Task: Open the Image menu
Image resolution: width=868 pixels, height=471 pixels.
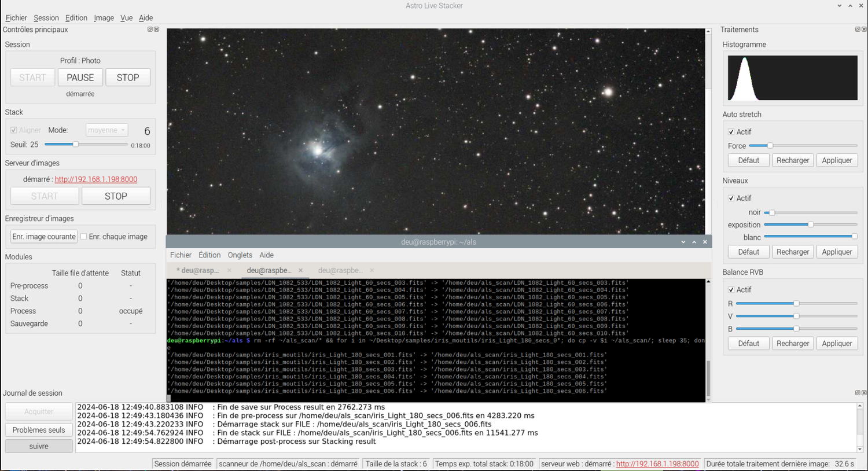Action: (x=104, y=18)
